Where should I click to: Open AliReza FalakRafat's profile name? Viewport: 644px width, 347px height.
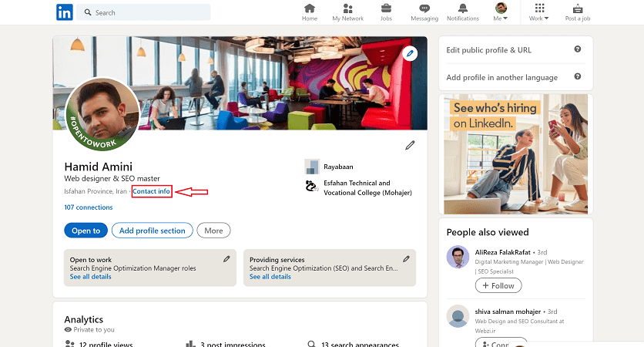click(503, 252)
